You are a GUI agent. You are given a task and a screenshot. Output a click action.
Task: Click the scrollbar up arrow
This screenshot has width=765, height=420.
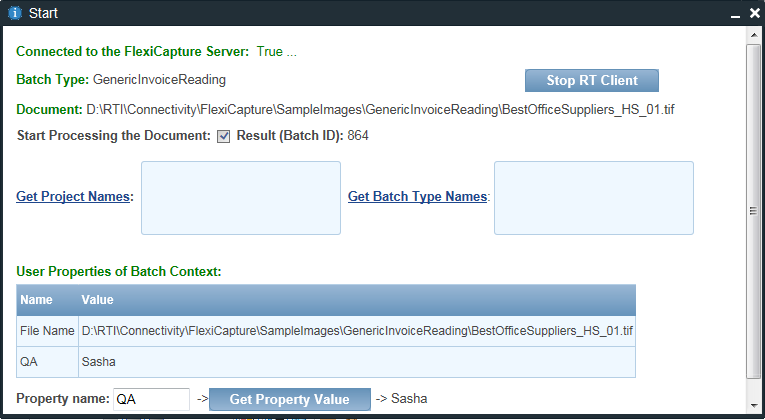(754, 35)
